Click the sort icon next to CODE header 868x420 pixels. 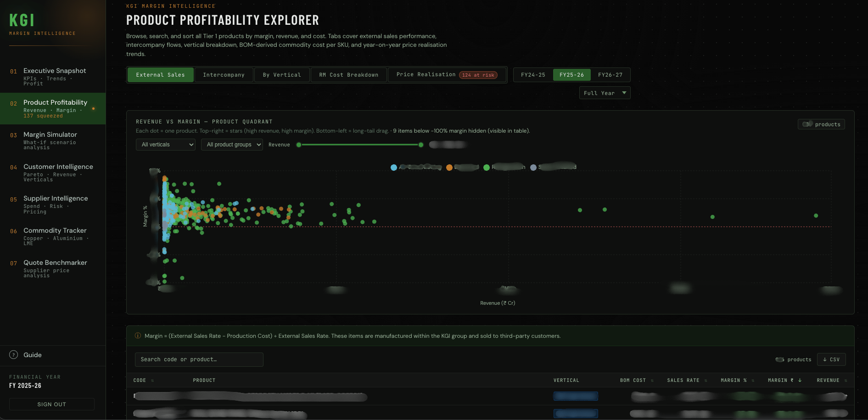(152, 381)
